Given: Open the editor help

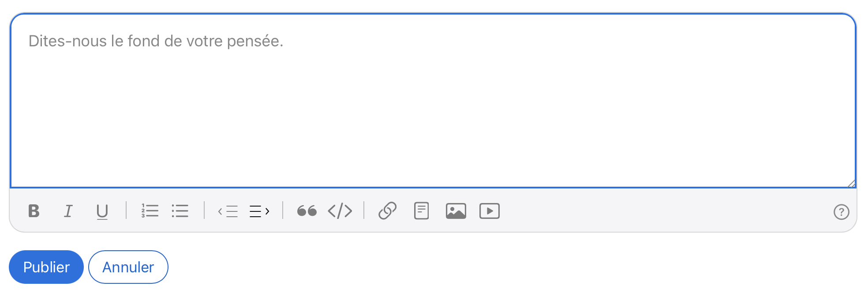Looking at the screenshot, I should point(841,212).
